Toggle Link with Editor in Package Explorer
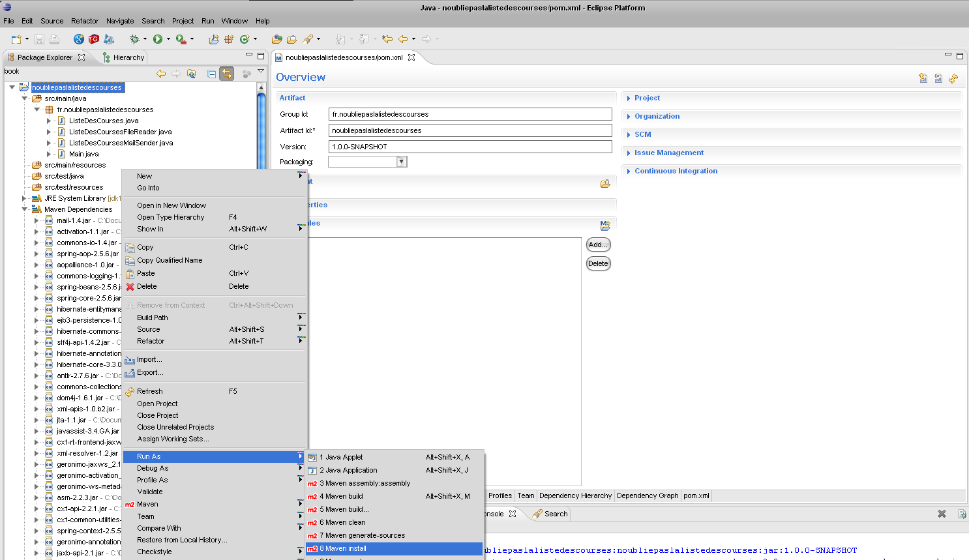 tap(226, 74)
